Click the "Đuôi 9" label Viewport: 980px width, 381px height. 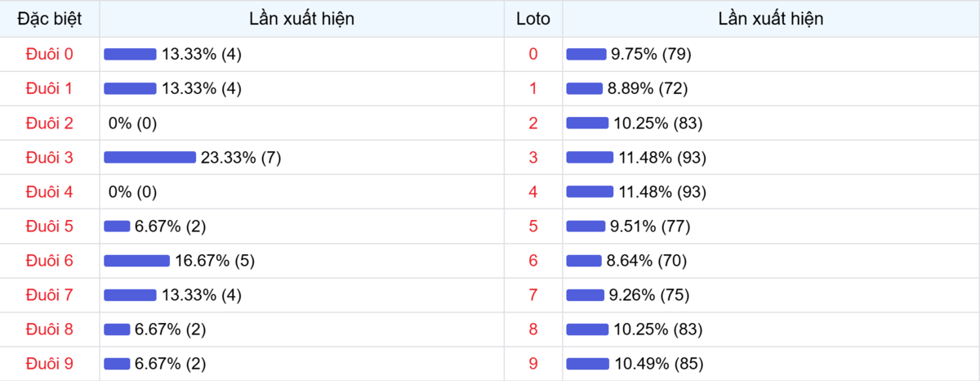click(x=50, y=363)
